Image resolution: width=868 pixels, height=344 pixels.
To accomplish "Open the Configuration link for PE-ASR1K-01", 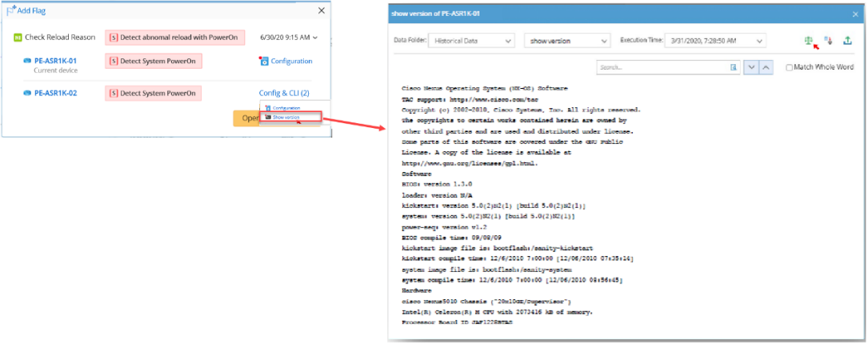I will coord(291,61).
